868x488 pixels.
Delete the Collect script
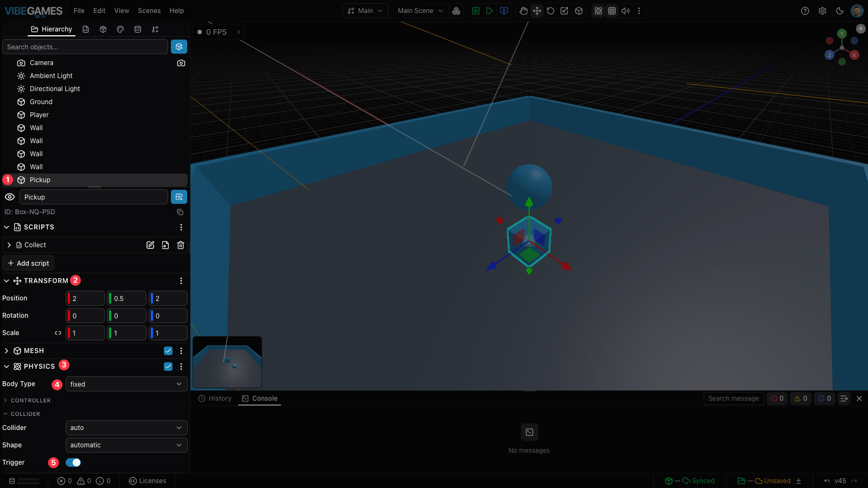(x=181, y=245)
